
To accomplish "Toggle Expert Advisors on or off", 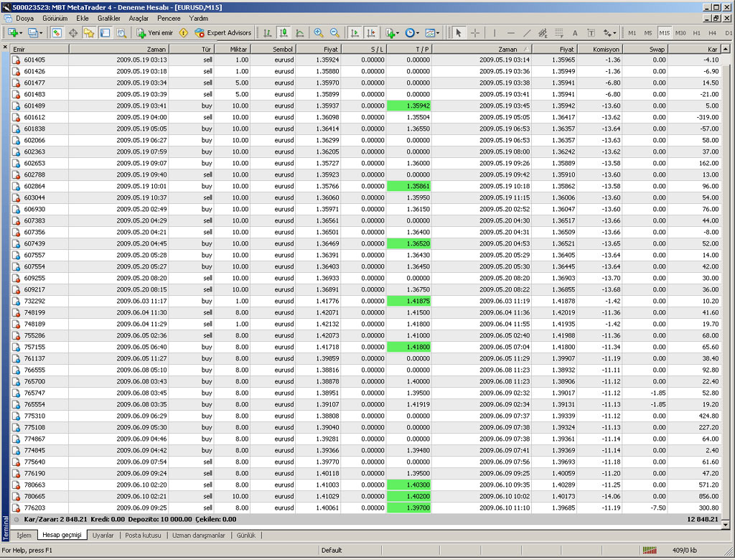I will click(x=223, y=33).
